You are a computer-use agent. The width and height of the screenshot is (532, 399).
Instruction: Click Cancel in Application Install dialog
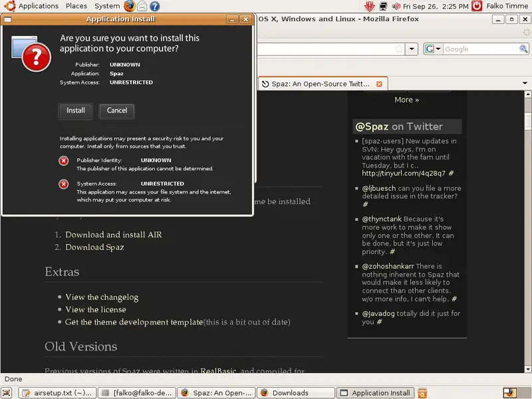coord(117,111)
